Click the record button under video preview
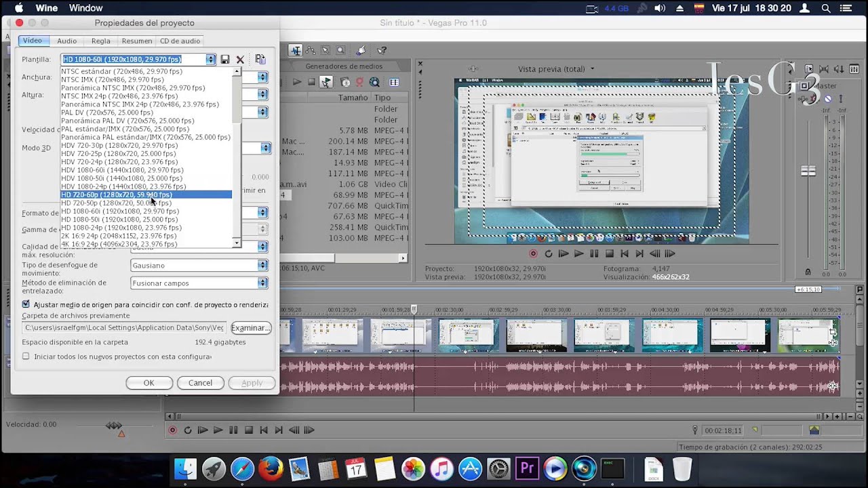Image resolution: width=868 pixels, height=488 pixels. [533, 253]
